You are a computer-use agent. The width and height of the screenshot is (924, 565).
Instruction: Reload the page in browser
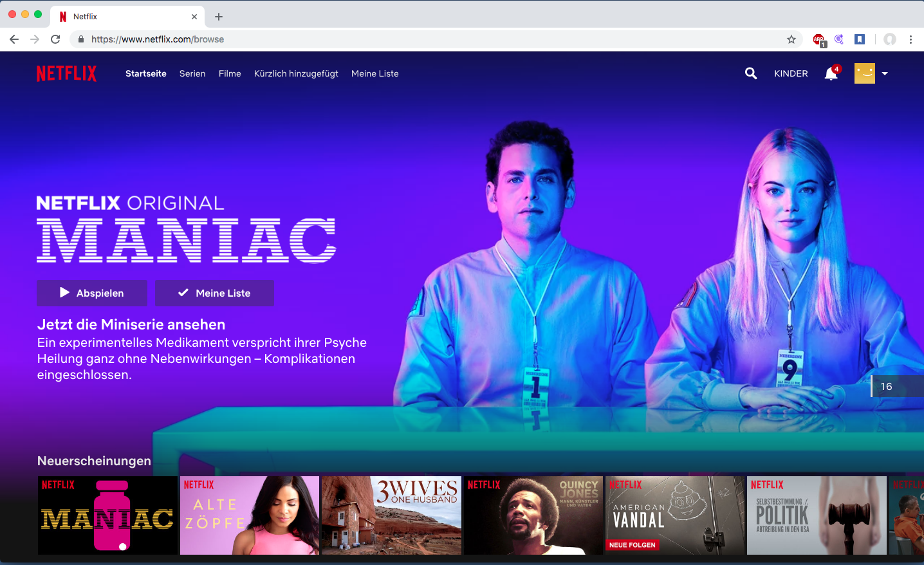click(55, 39)
